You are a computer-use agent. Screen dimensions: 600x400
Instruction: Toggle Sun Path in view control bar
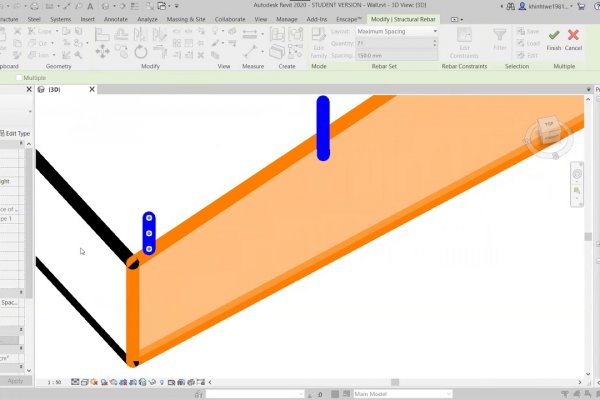coord(94,382)
